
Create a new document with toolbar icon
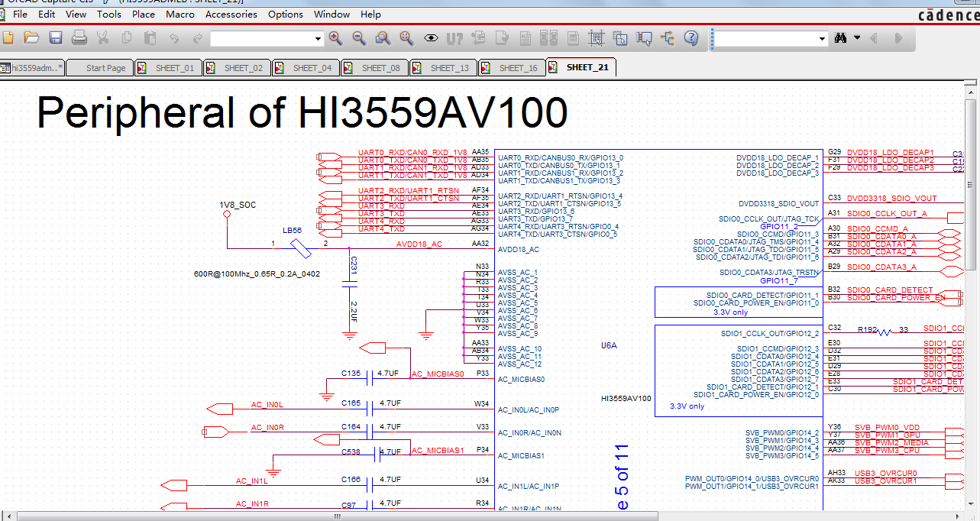[8, 37]
